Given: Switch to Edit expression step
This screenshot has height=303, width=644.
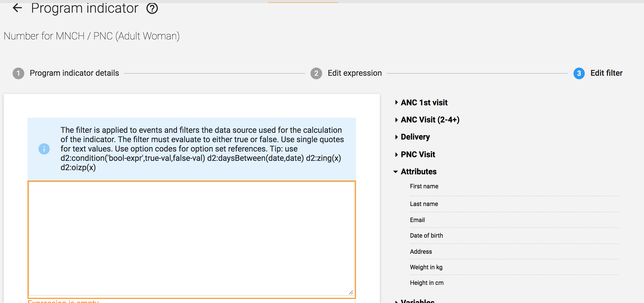Looking at the screenshot, I should pos(354,73).
